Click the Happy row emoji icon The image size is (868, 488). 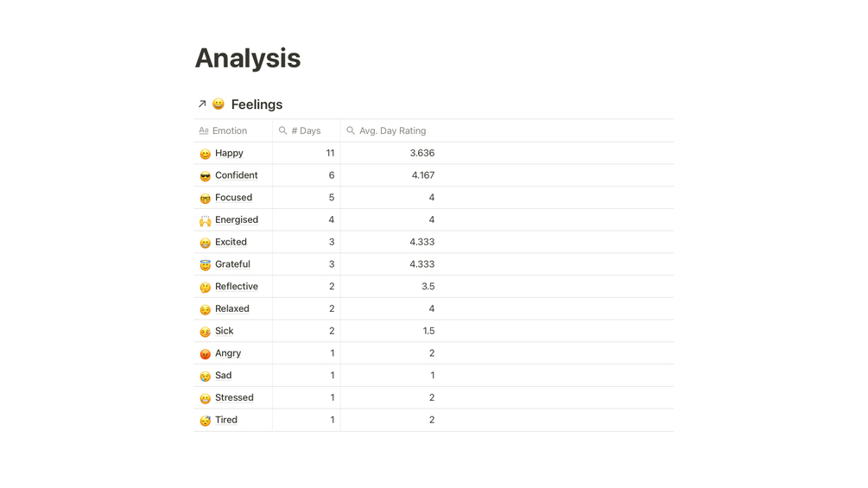[x=205, y=154]
